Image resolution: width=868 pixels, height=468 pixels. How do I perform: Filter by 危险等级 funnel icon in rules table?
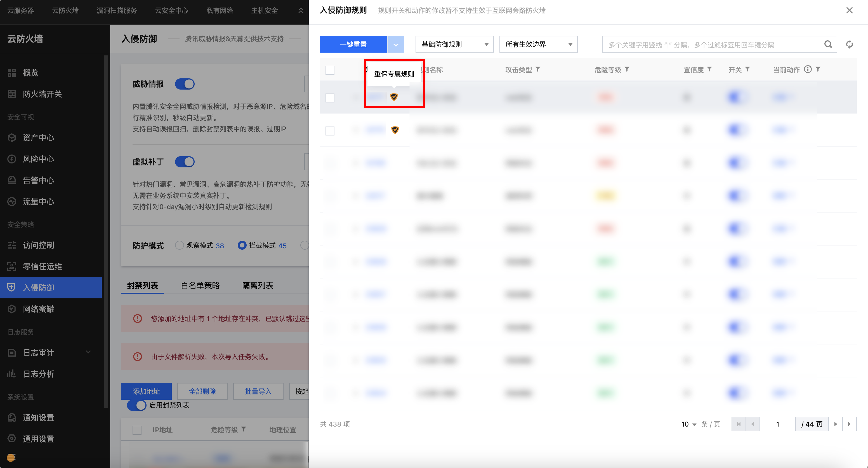(x=627, y=69)
